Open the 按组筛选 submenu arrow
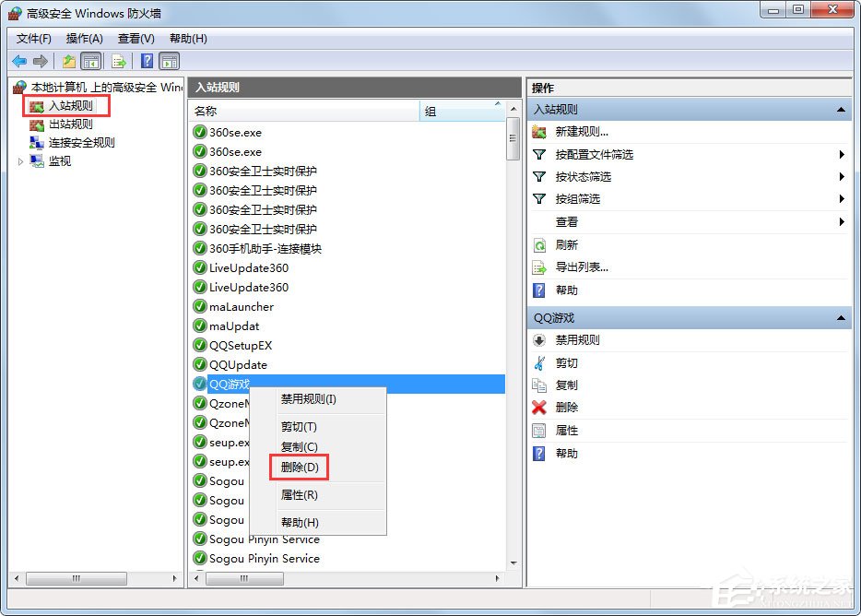861x616 pixels. [x=842, y=199]
